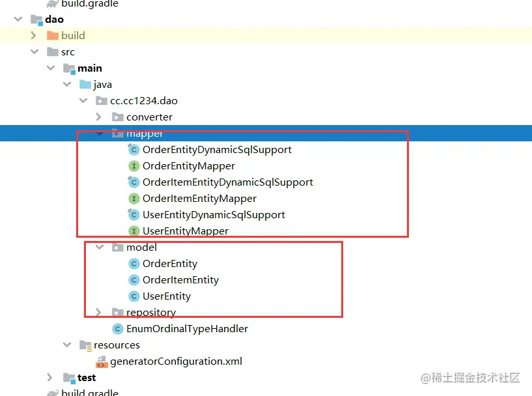532x396 pixels.
Task: Click the EnumOrdinalTypeHandler class icon
Action: pos(117,329)
